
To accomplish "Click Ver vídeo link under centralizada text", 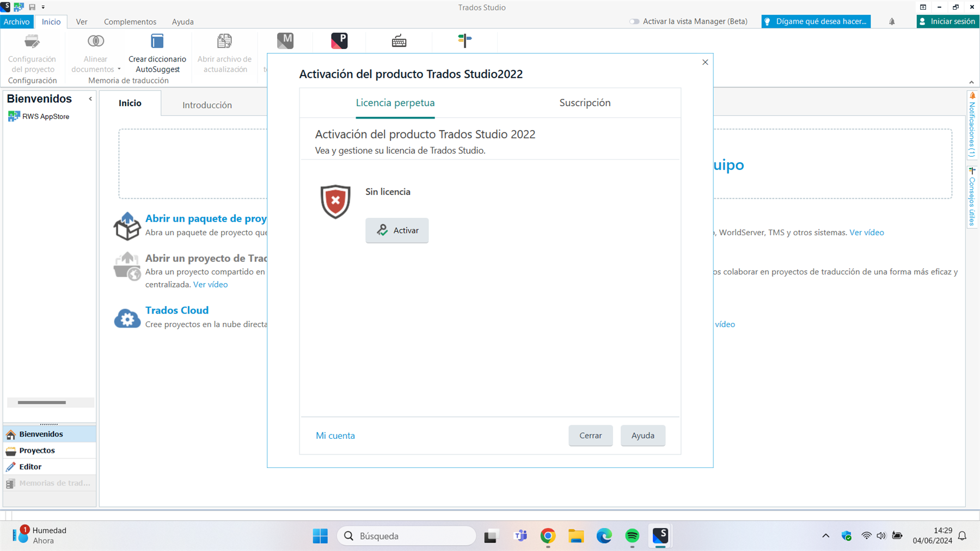I will [210, 284].
